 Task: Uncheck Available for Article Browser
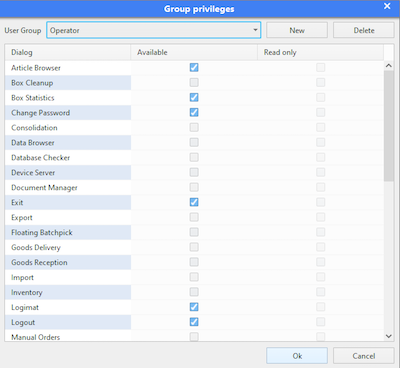(x=194, y=67)
